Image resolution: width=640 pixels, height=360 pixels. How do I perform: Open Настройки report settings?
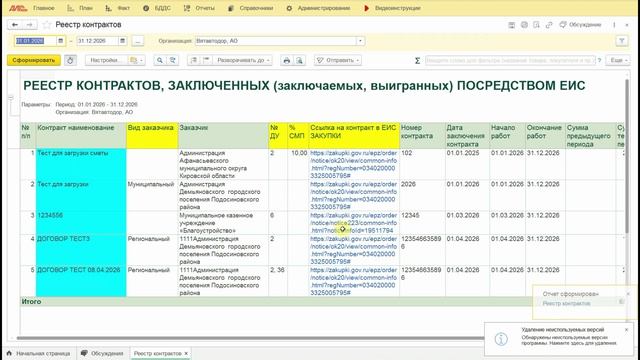pyautogui.click(x=106, y=60)
